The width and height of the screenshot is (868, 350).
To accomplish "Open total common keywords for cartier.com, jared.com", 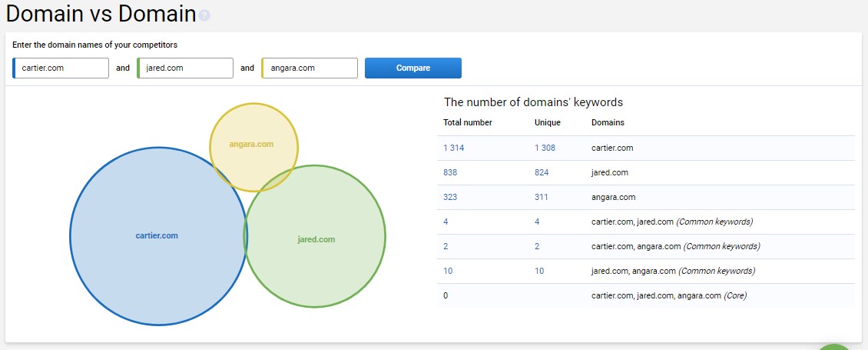I will pos(446,222).
